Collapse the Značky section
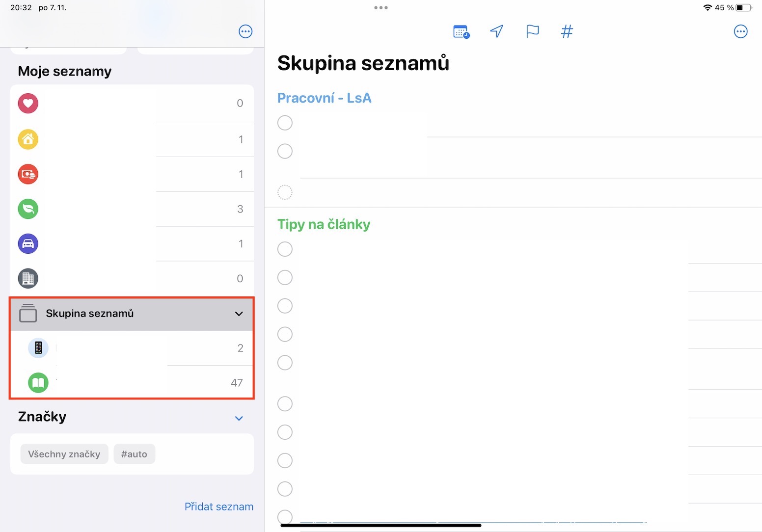The height and width of the screenshot is (532, 762). [x=239, y=419]
